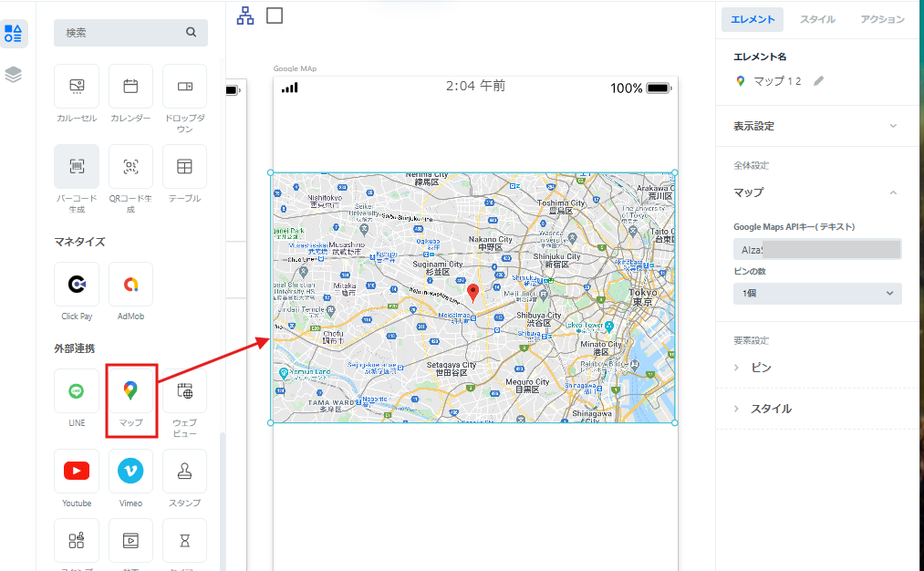Click the マネタイズ section heading

(79, 242)
